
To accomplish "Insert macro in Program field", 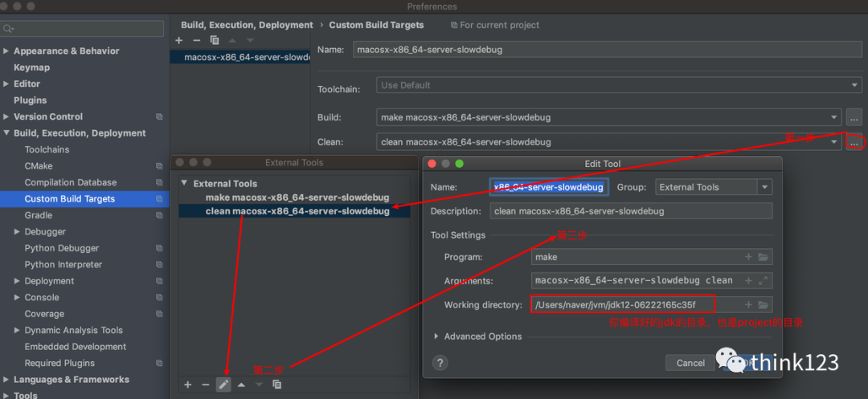I will (748, 257).
